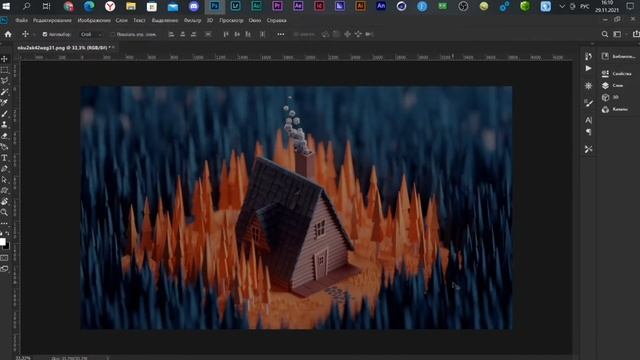Image resolution: width=640 pixels, height=360 pixels.
Task: Go to the Home screen
Action: pyautogui.click(x=8, y=34)
